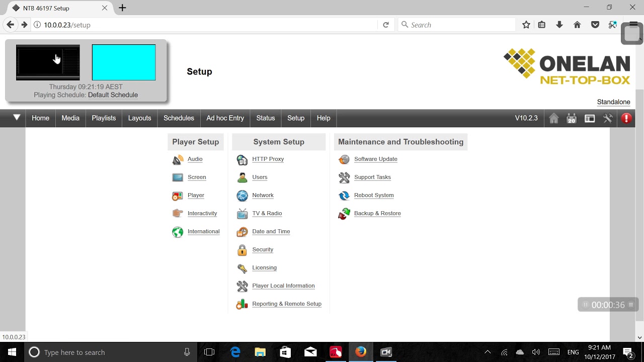644x362 pixels.
Task: Open the calendar icon in the navigation bar
Action: [x=572, y=118]
